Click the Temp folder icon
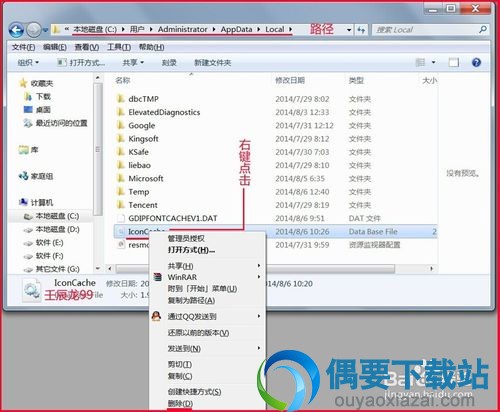The height and width of the screenshot is (412, 500). pyautogui.click(x=121, y=192)
